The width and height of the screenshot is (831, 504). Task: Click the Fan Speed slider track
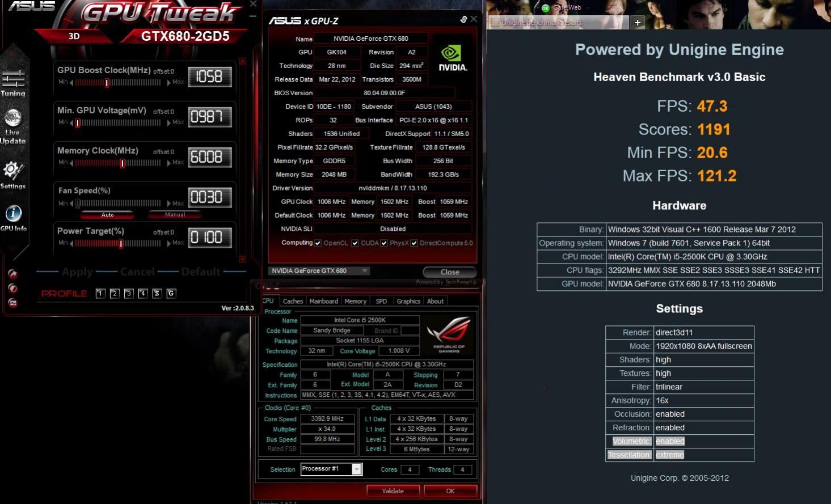click(x=119, y=203)
